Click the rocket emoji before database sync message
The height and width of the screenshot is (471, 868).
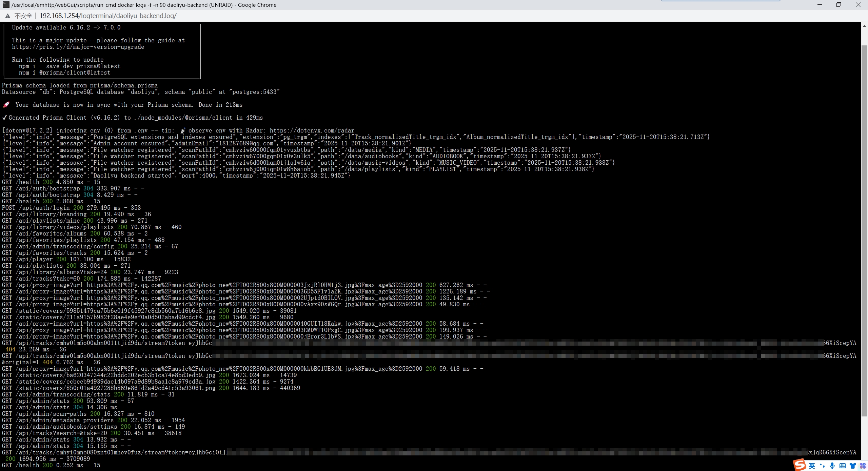coord(6,105)
